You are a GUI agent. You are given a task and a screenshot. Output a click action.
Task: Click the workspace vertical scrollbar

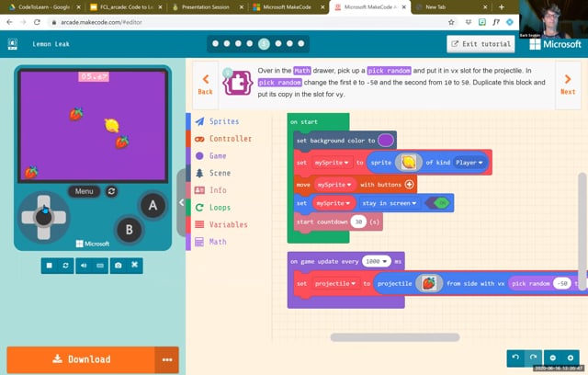click(x=582, y=232)
